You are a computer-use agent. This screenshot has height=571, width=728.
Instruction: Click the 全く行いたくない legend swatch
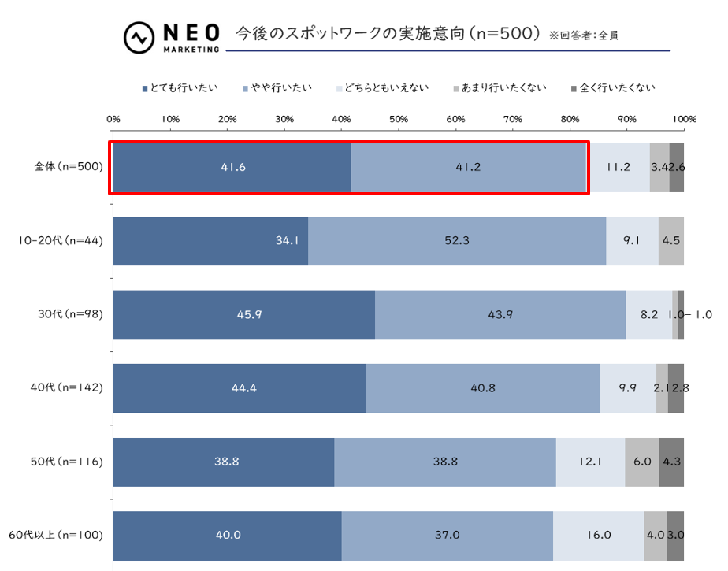click(574, 88)
